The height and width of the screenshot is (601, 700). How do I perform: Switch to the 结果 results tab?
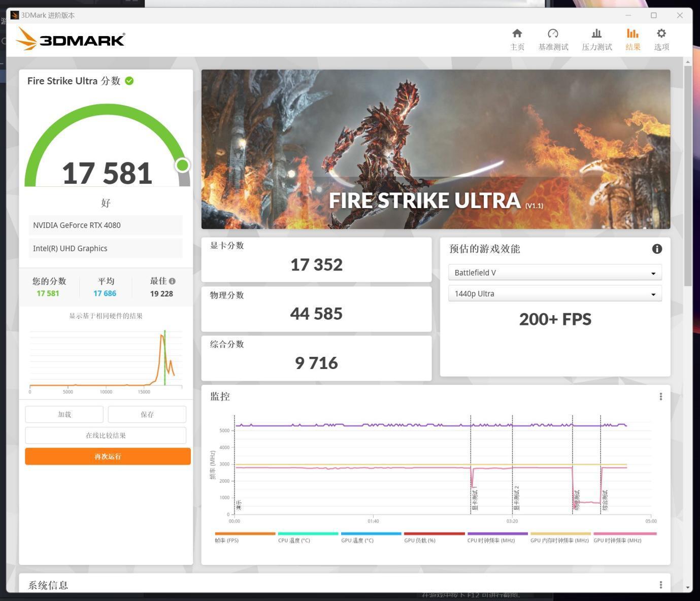click(632, 40)
